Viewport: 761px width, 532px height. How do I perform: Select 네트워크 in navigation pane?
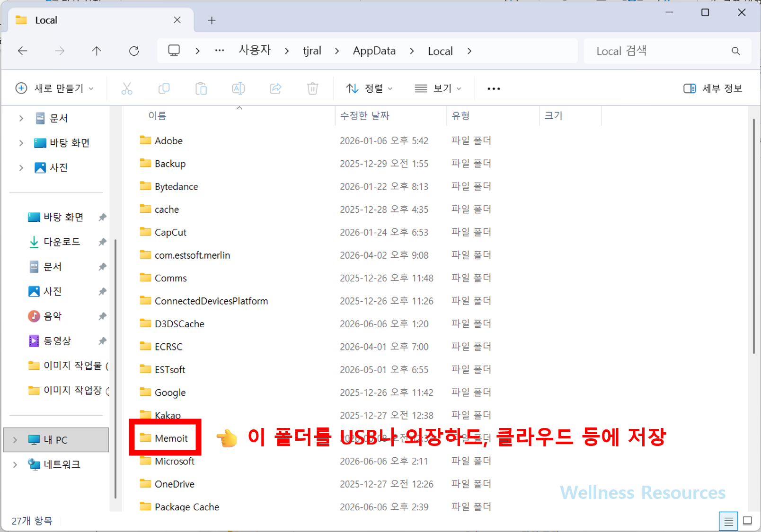[x=54, y=464]
